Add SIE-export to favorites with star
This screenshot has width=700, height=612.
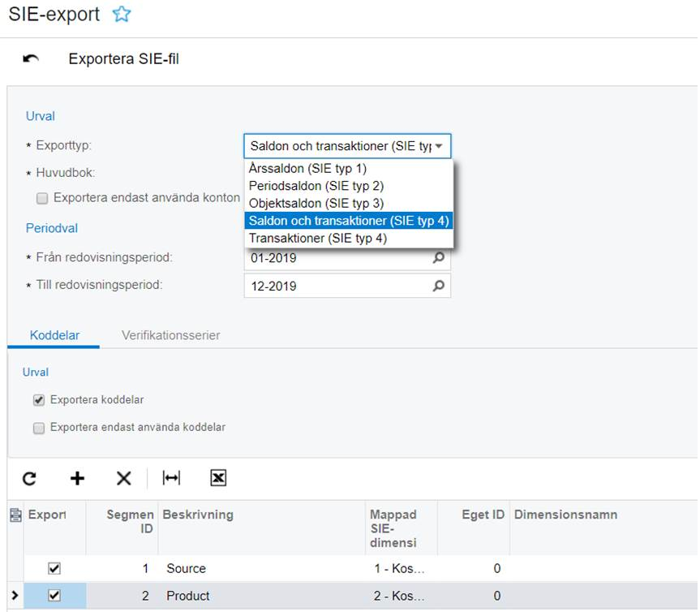(x=121, y=14)
